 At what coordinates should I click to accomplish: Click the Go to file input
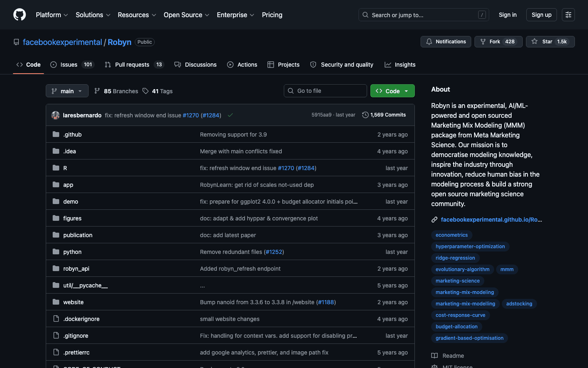click(325, 91)
